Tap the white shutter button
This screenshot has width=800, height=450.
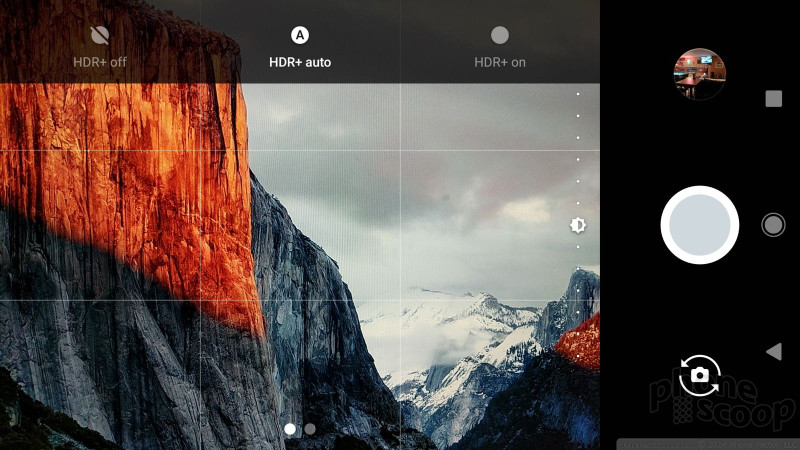699,225
